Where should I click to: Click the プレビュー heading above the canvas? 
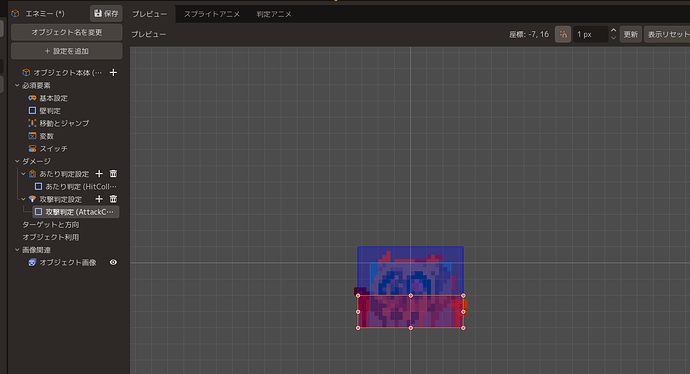coord(149,34)
